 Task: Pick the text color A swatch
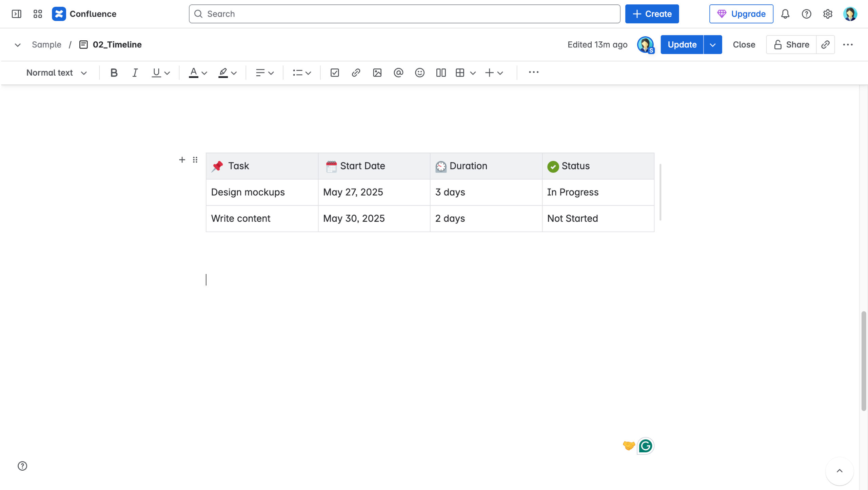pos(193,73)
